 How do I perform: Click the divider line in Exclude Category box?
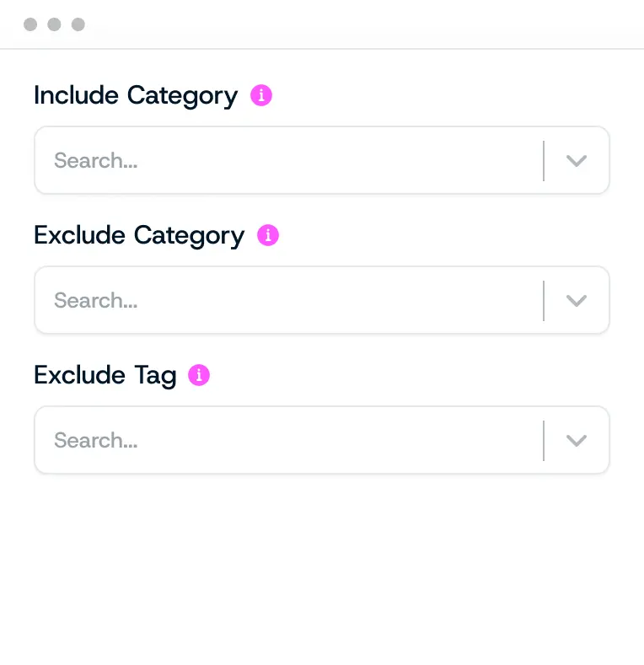(544, 301)
